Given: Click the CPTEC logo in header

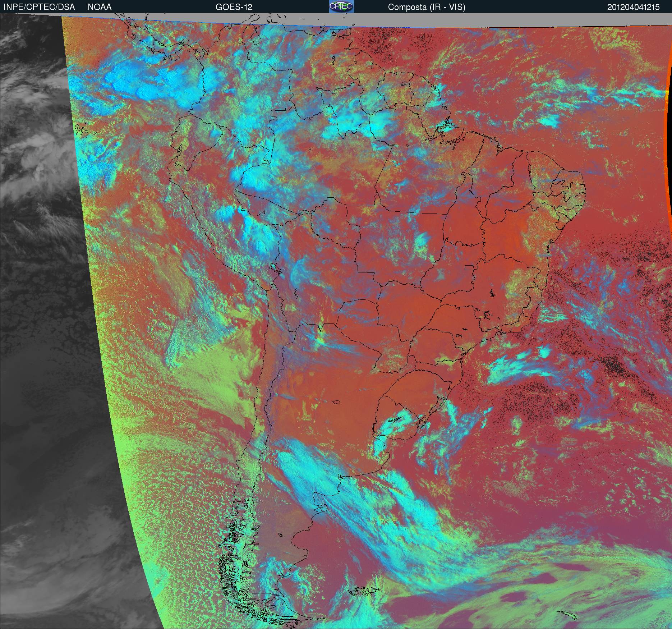Looking at the screenshot, I should coord(341,6).
